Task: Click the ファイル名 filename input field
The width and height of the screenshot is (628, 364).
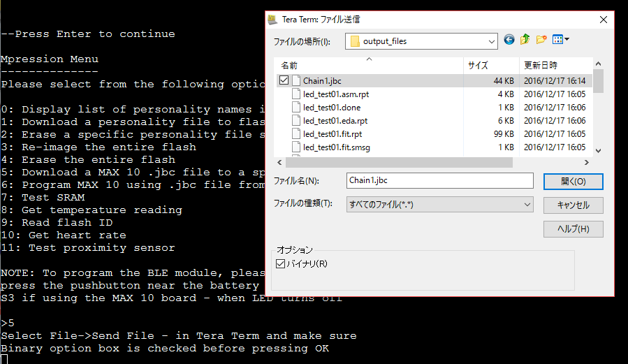Action: coord(439,180)
